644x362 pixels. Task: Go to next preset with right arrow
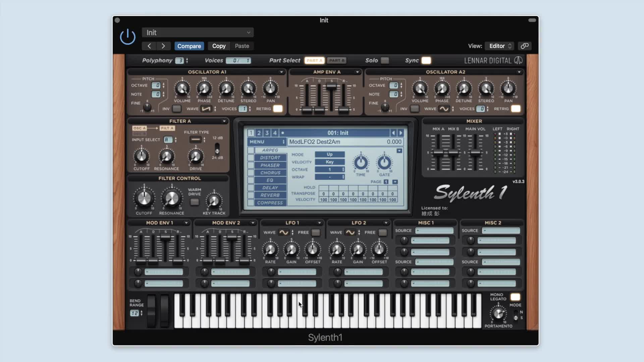click(163, 46)
